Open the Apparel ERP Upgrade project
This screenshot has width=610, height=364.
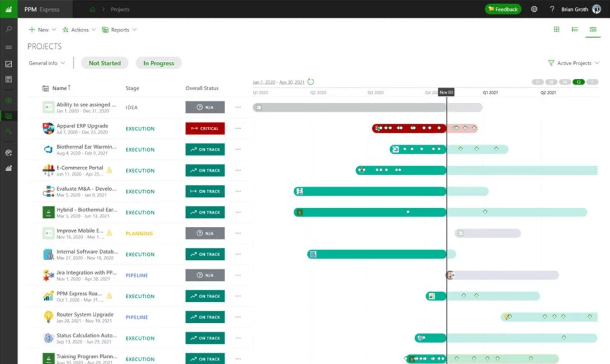coord(82,126)
